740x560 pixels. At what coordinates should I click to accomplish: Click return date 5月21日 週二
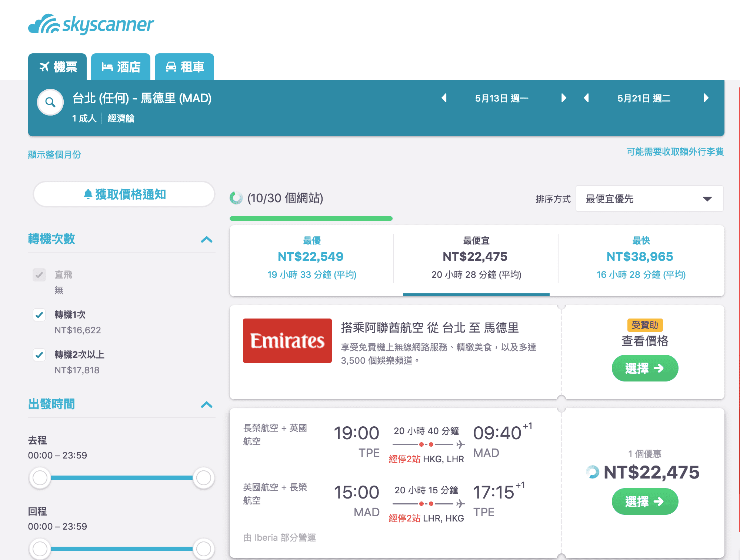point(644,98)
